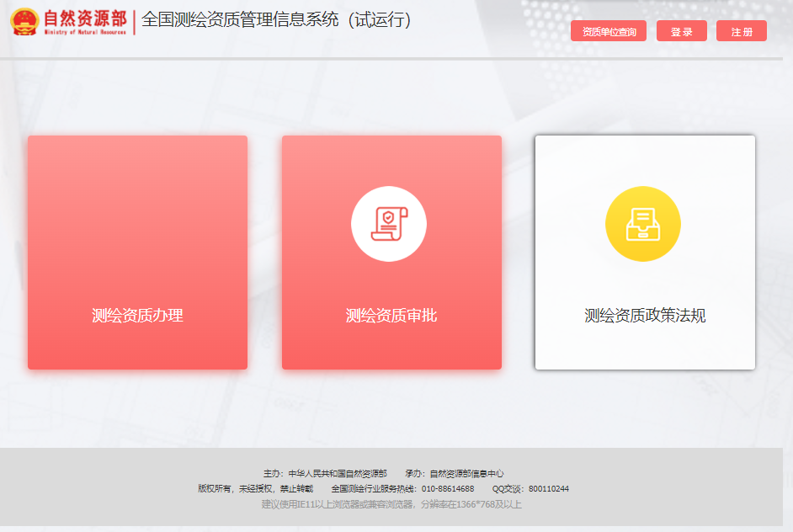Click the national emblem logo icon
This screenshot has height=532, width=793.
pos(24,22)
